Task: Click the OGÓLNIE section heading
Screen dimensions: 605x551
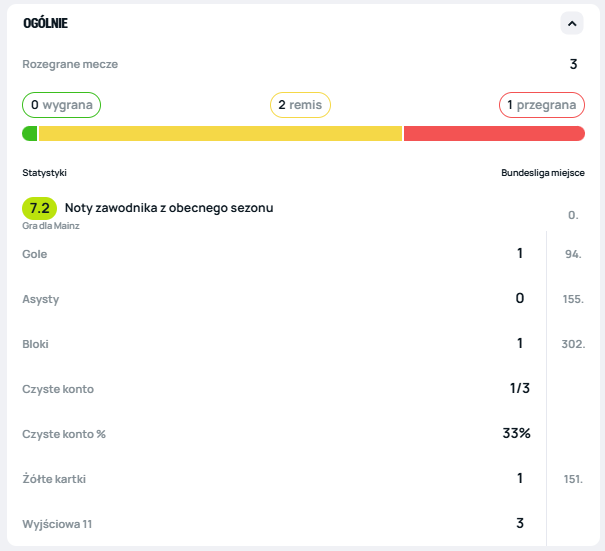Action: pyautogui.click(x=46, y=23)
